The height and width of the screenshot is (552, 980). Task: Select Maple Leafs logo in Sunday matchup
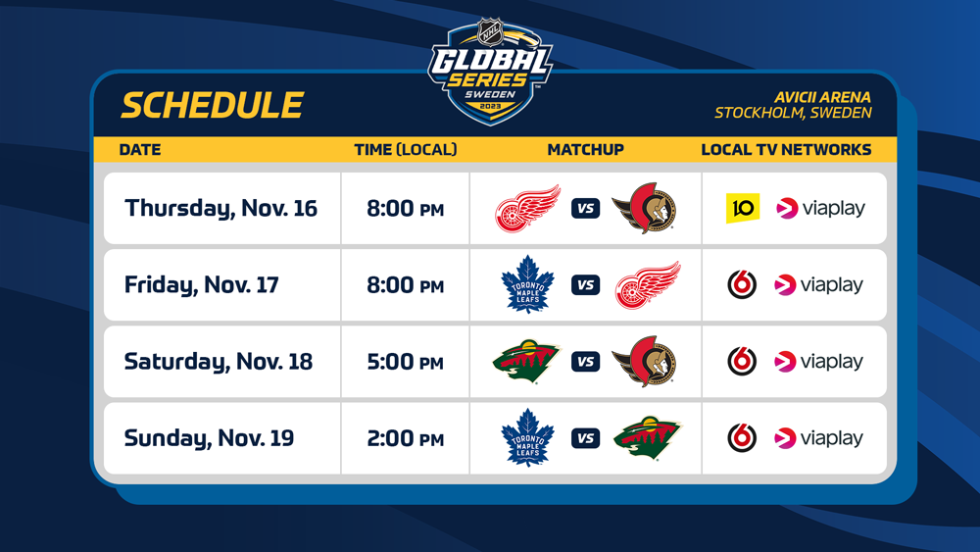(x=527, y=437)
